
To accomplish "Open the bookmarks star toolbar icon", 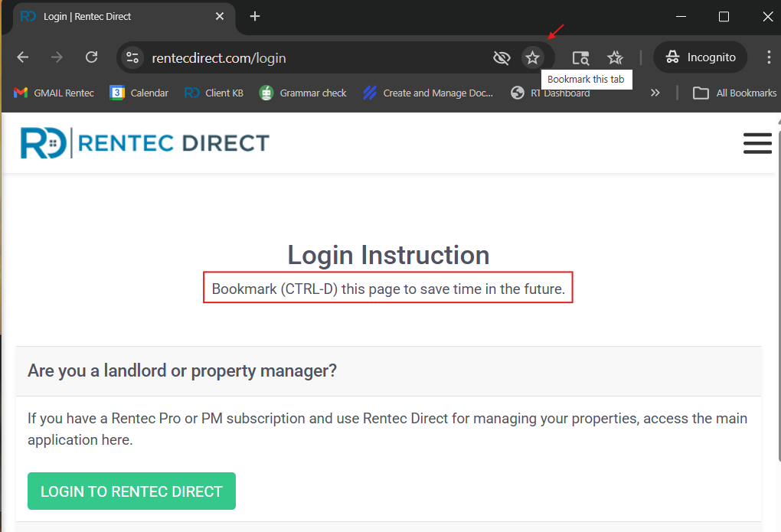I will click(615, 57).
